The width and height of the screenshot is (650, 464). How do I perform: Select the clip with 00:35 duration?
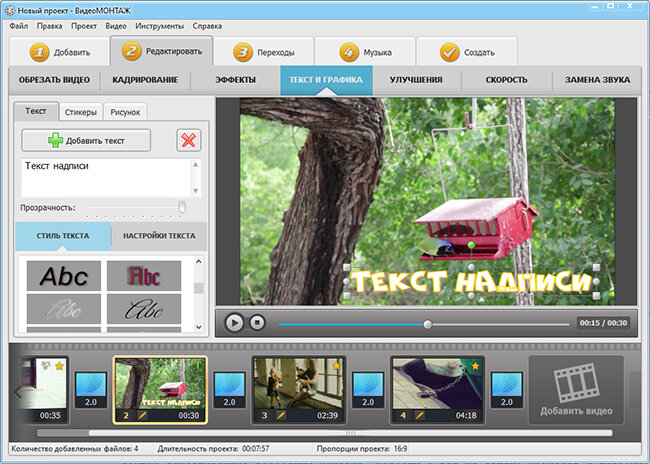tap(44, 390)
